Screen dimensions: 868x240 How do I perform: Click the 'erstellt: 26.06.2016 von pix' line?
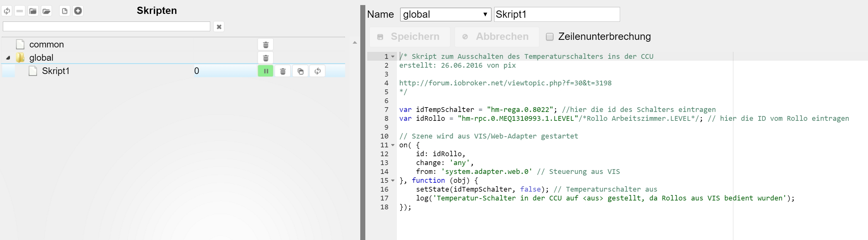(x=457, y=65)
